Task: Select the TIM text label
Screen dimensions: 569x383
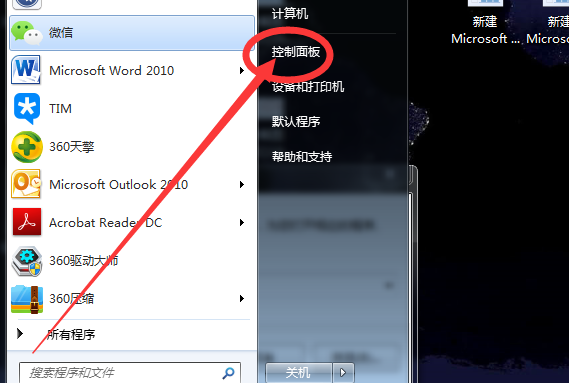Action: pos(60,109)
